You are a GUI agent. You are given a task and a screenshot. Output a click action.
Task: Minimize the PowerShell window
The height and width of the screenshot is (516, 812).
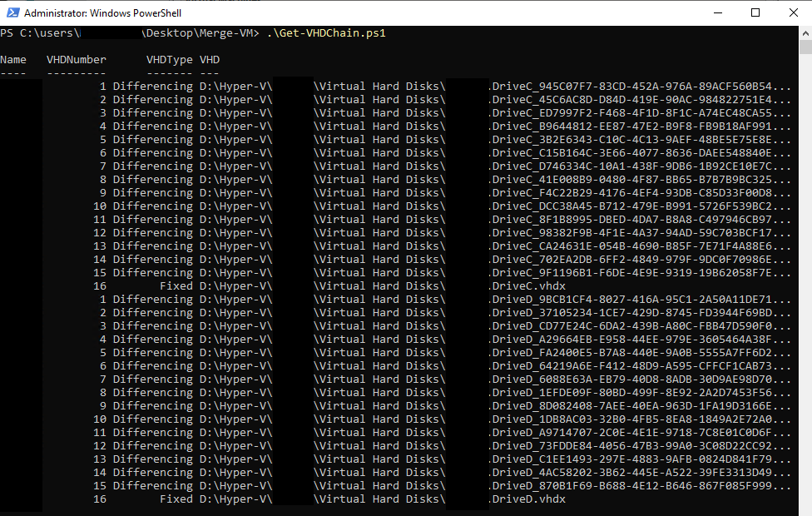coord(718,13)
